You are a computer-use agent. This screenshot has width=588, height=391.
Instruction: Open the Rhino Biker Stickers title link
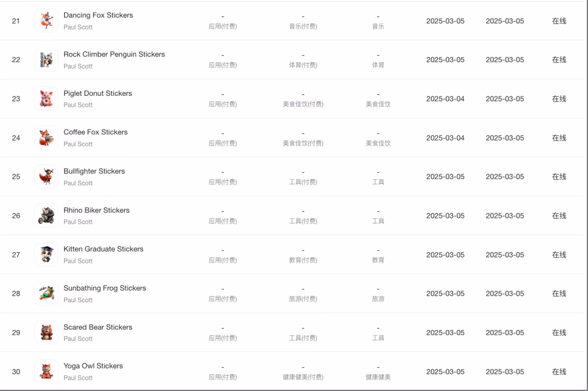point(96,210)
